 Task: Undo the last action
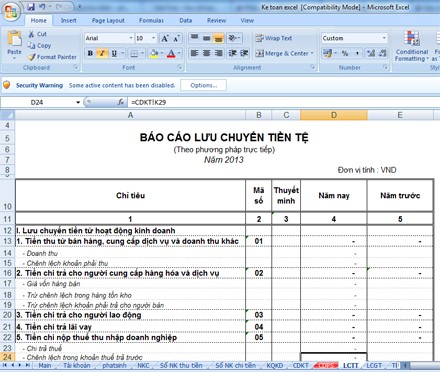click(x=42, y=7)
